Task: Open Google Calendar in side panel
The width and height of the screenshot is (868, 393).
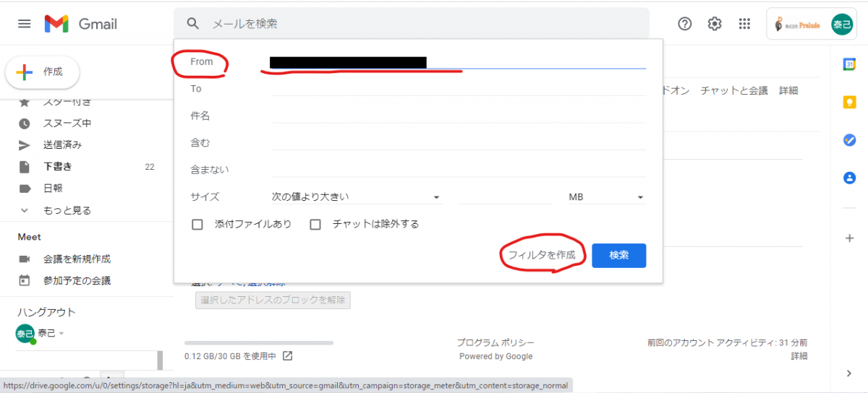Action: [850, 64]
